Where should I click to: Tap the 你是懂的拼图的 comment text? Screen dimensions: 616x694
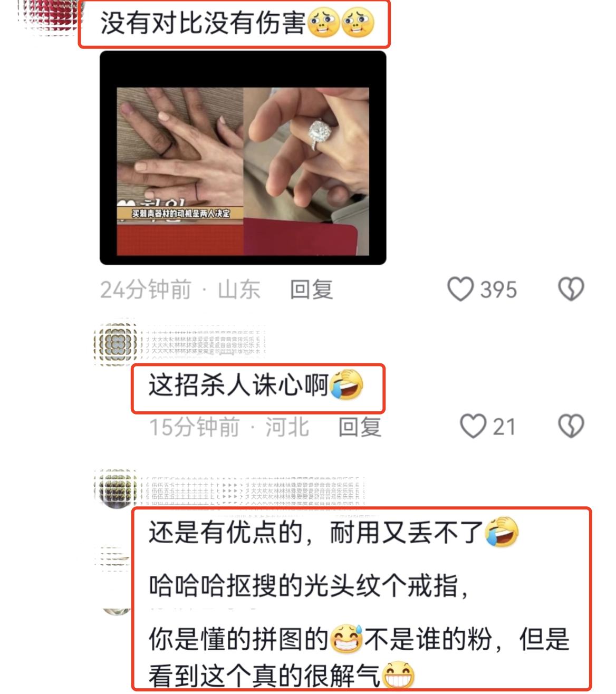[359, 657]
